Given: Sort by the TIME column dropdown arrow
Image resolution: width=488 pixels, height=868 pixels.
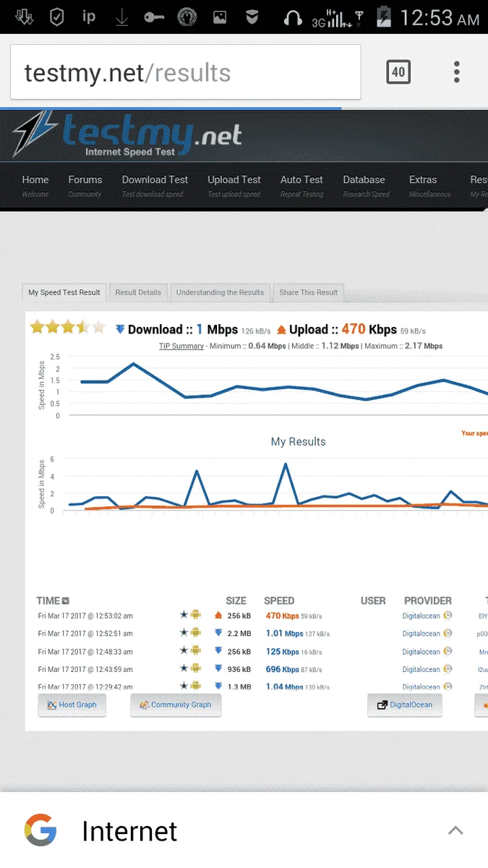Looking at the screenshot, I should 66,601.
